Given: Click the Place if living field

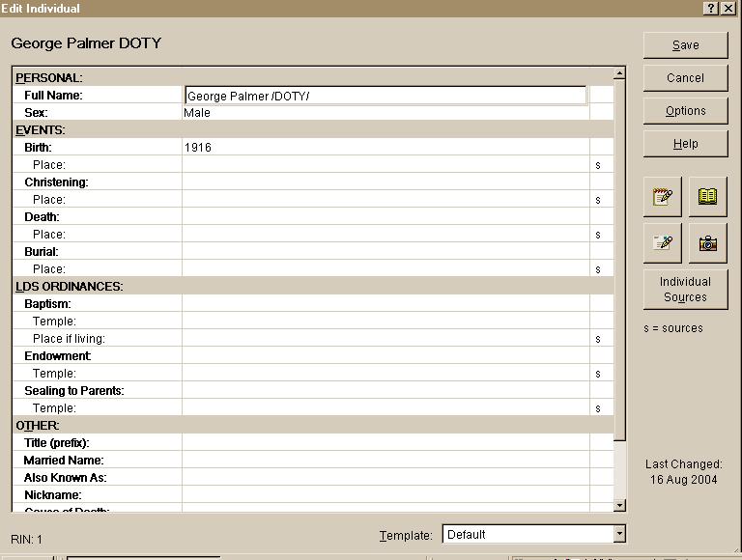Looking at the screenshot, I should [x=385, y=339].
